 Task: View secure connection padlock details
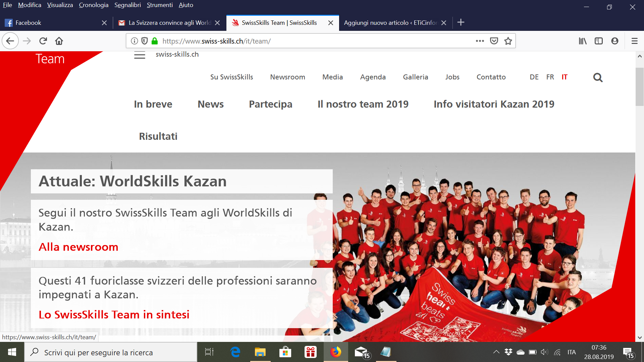(x=155, y=41)
